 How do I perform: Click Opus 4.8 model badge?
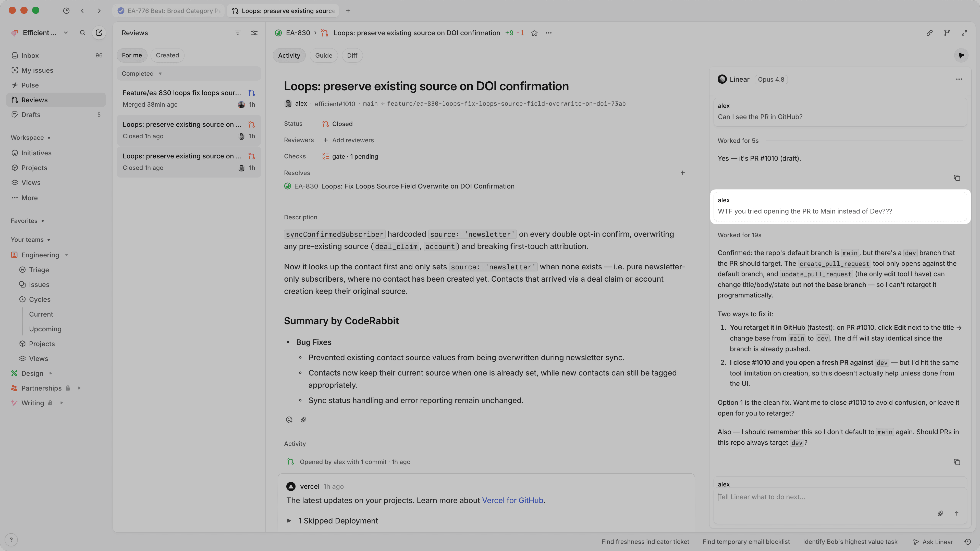click(x=771, y=79)
